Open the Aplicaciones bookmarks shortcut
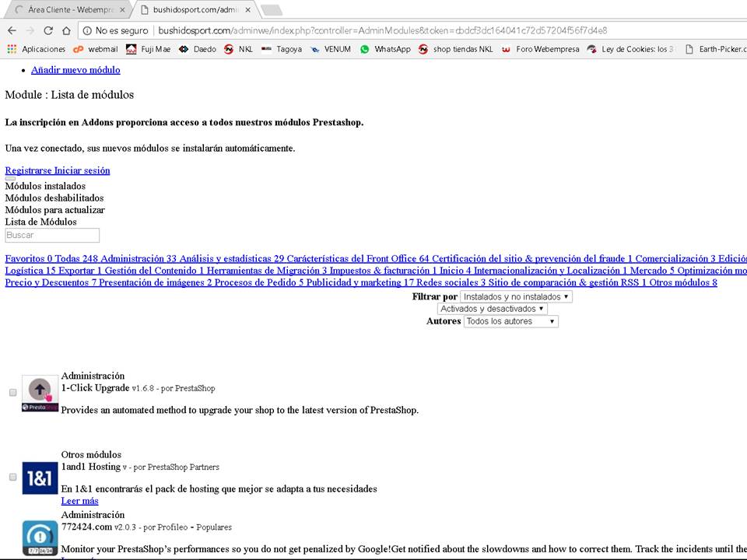This screenshot has width=747, height=560. point(37,49)
